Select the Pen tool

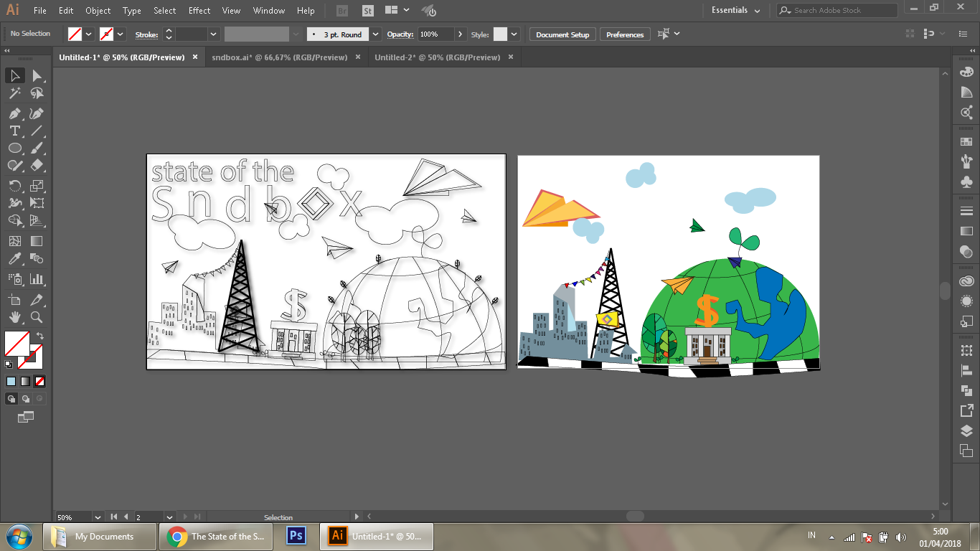(14, 113)
